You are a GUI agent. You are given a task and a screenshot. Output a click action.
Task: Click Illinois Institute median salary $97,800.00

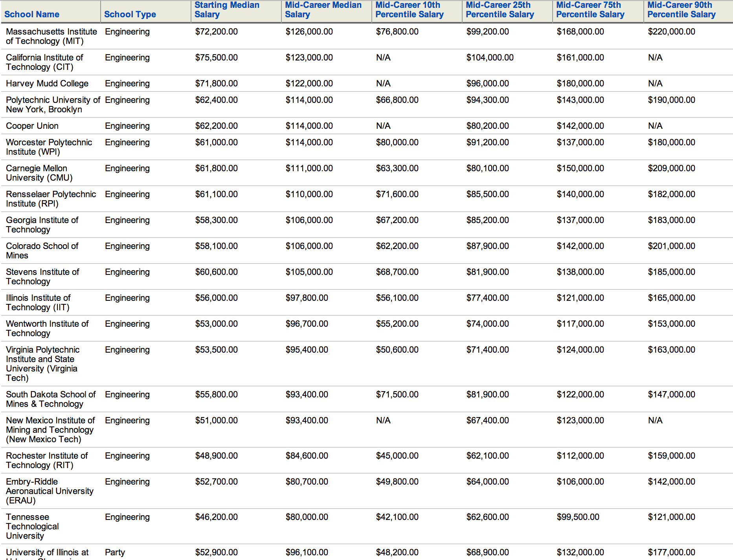(307, 298)
